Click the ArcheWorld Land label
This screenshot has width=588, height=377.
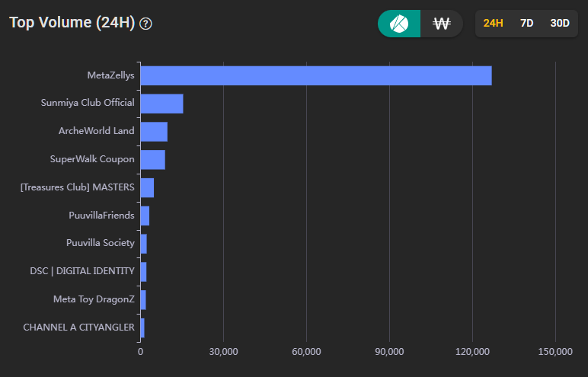point(97,131)
